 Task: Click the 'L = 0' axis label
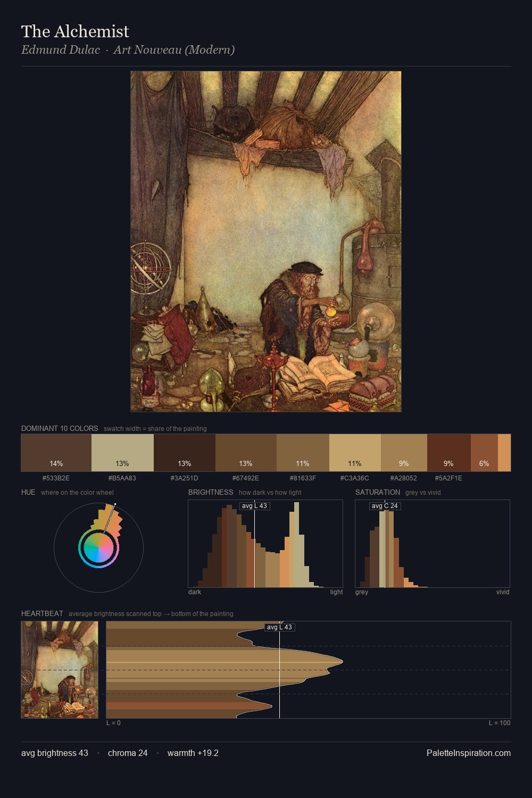(113, 723)
